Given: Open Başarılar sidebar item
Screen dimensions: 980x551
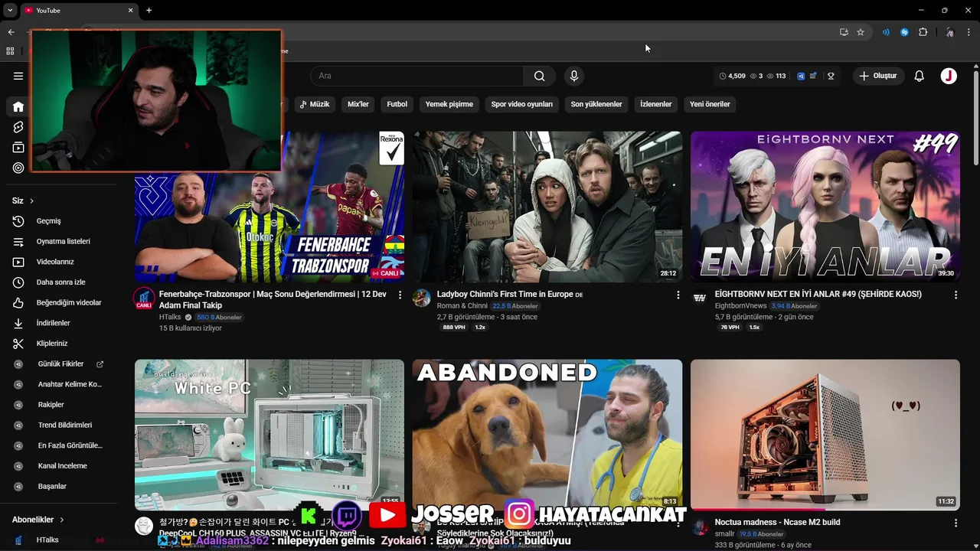Looking at the screenshot, I should (61, 486).
